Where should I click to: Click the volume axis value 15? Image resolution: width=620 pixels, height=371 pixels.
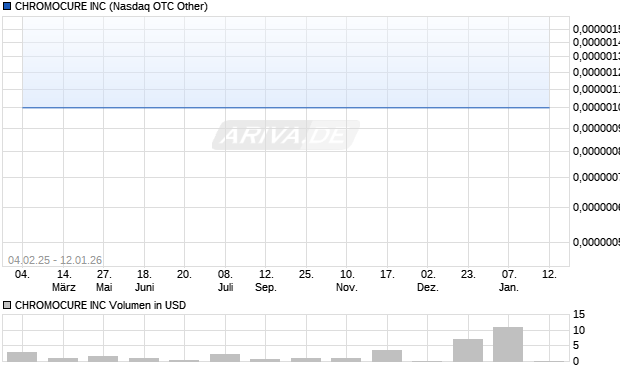(x=579, y=314)
